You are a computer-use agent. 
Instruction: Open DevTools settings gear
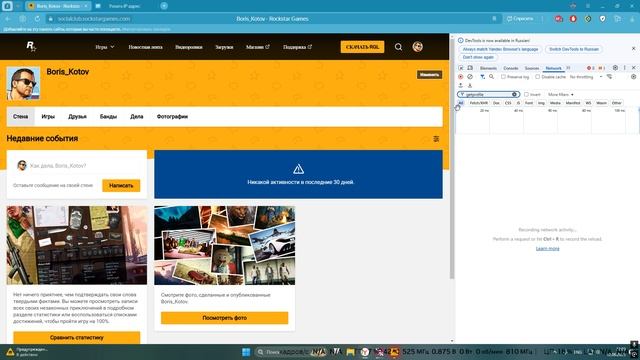coord(615,68)
